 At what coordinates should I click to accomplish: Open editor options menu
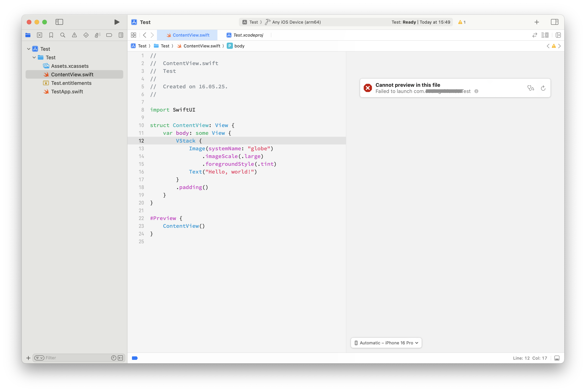[545, 35]
